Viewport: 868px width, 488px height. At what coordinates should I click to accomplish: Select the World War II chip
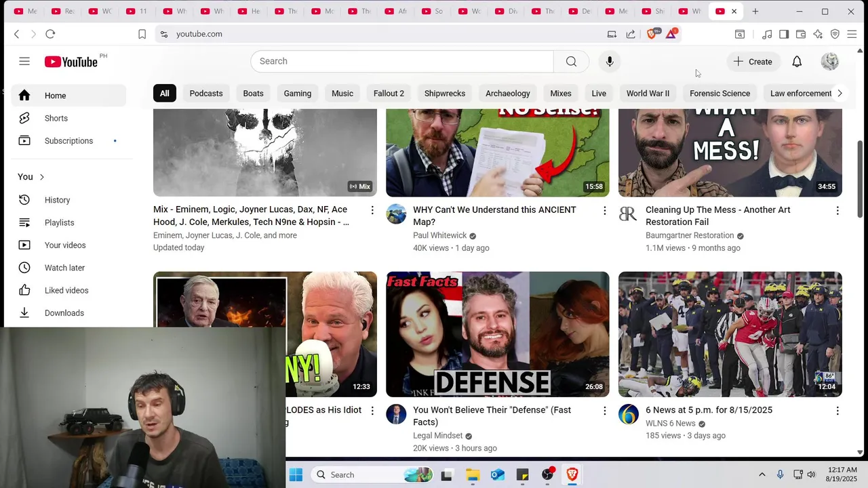pos(648,94)
